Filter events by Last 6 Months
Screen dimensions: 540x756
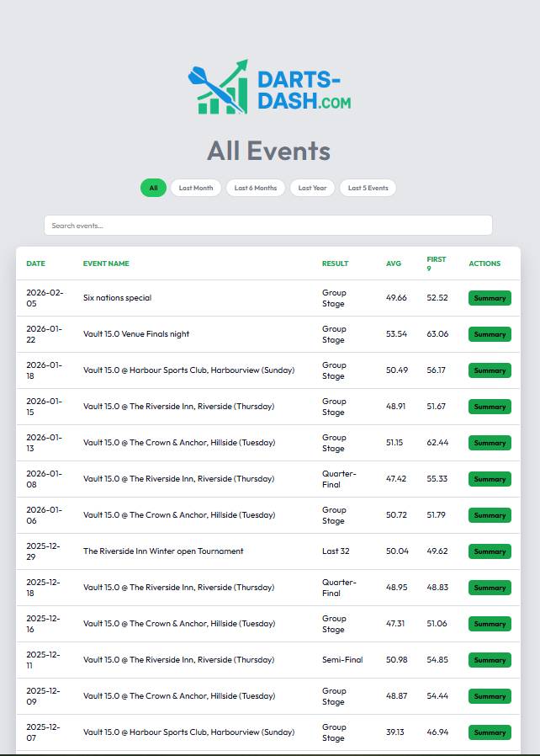click(256, 187)
